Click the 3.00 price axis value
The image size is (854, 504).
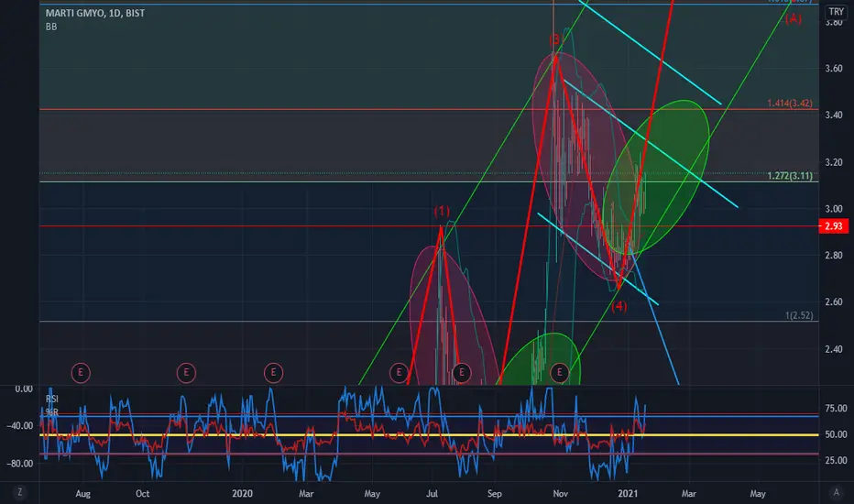pos(833,209)
